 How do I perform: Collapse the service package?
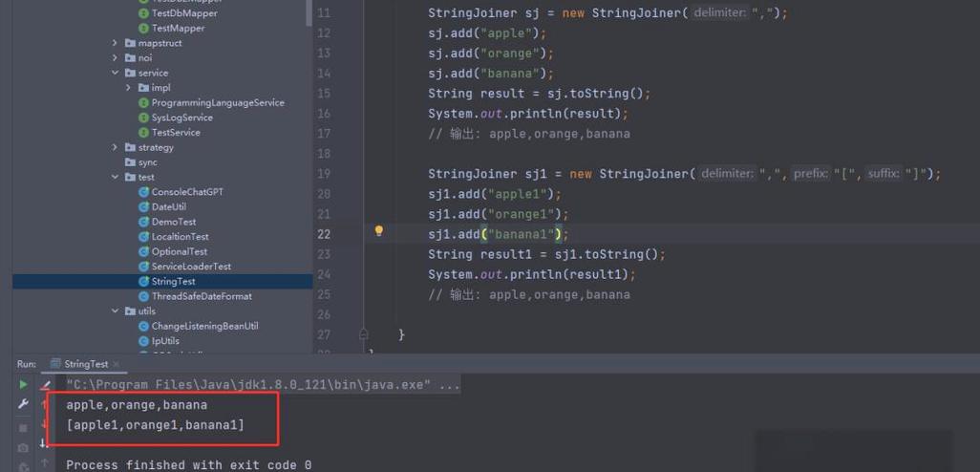click(x=115, y=74)
